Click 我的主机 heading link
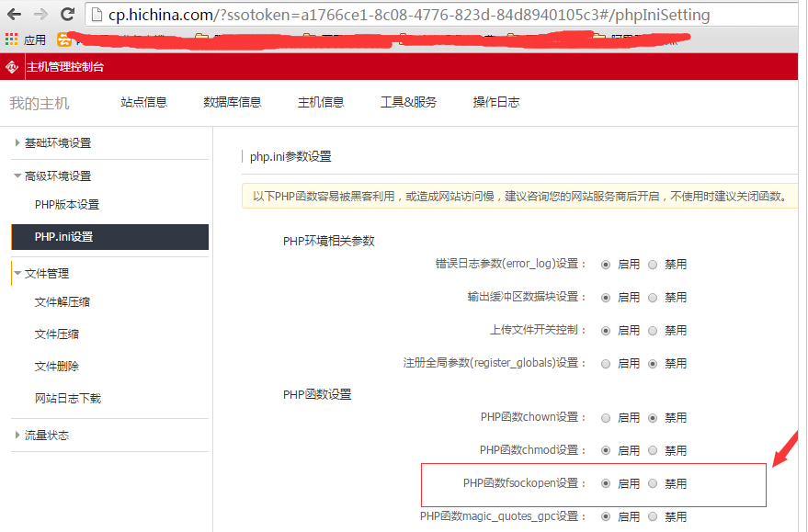Image resolution: width=808 pixels, height=532 pixels. [40, 103]
